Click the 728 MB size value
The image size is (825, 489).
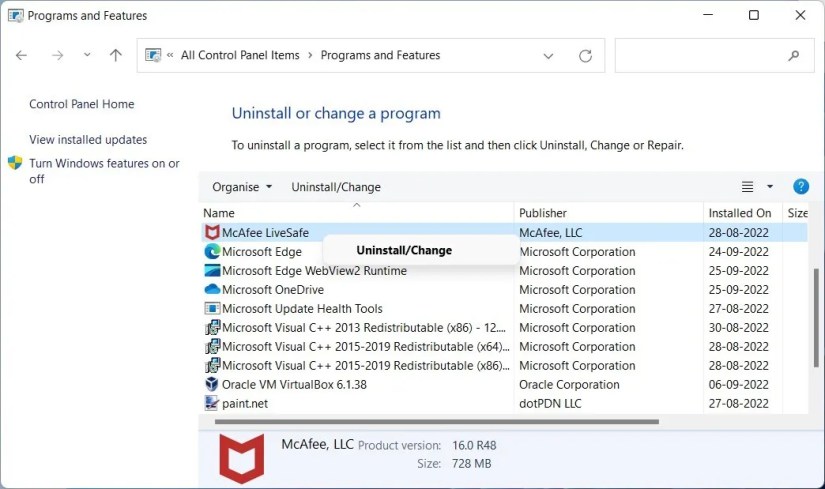pos(471,464)
